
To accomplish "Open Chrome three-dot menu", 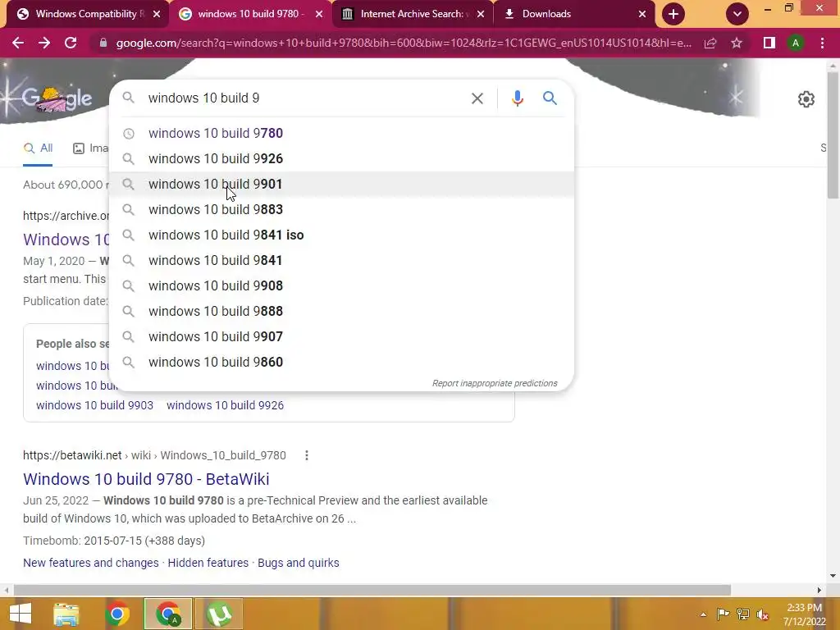I will pyautogui.click(x=822, y=43).
